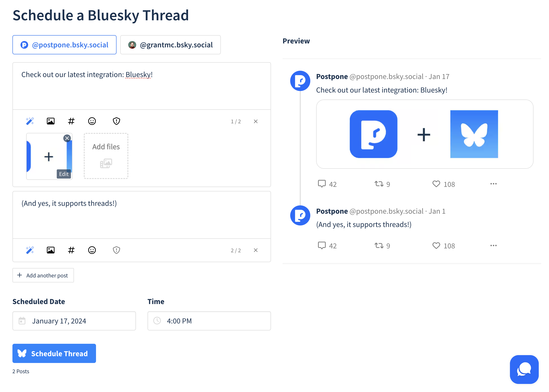This screenshot has width=549, height=392.
Task: Click into the second post text area
Action: [142, 215]
